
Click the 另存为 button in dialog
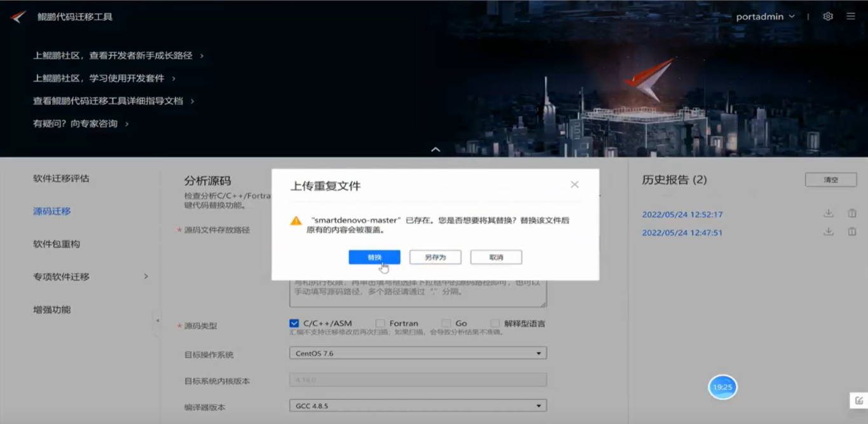435,257
